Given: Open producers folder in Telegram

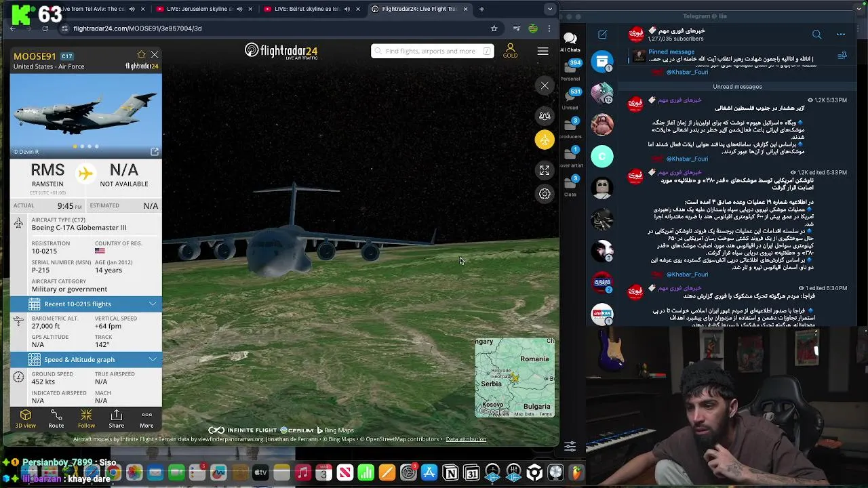Looking at the screenshot, I should tap(570, 127).
